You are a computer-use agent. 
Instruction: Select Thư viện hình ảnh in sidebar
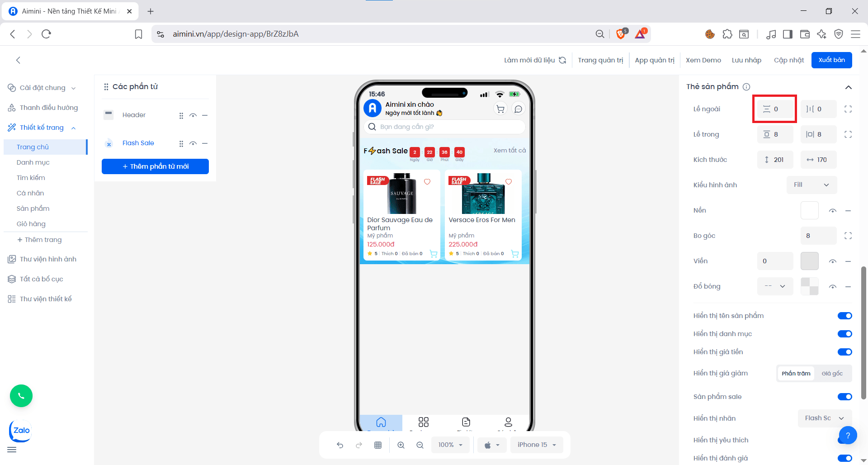point(48,259)
